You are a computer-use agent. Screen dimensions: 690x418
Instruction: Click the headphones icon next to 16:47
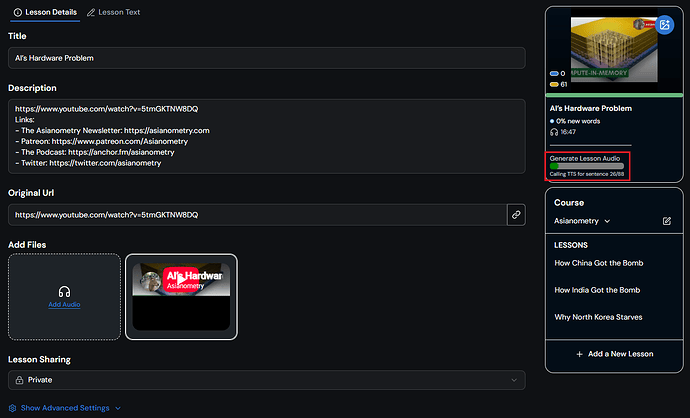[554, 132]
